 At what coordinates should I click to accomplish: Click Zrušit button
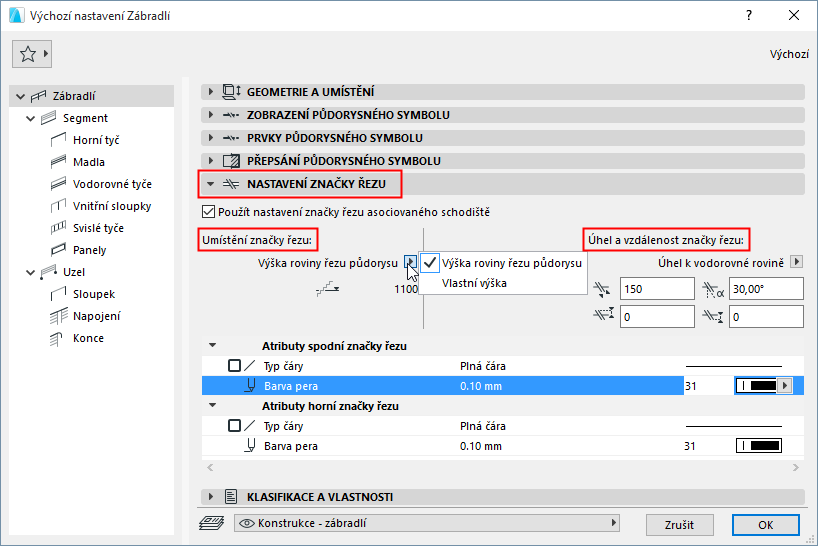679,525
